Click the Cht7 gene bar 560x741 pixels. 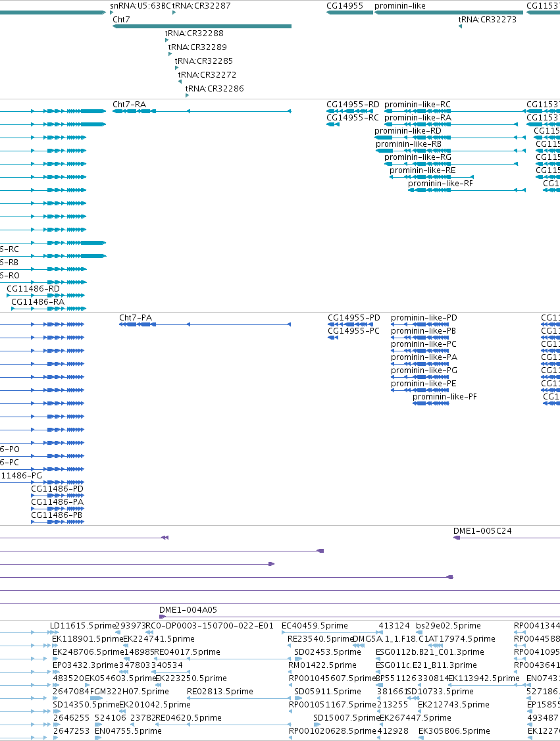tap(202, 26)
